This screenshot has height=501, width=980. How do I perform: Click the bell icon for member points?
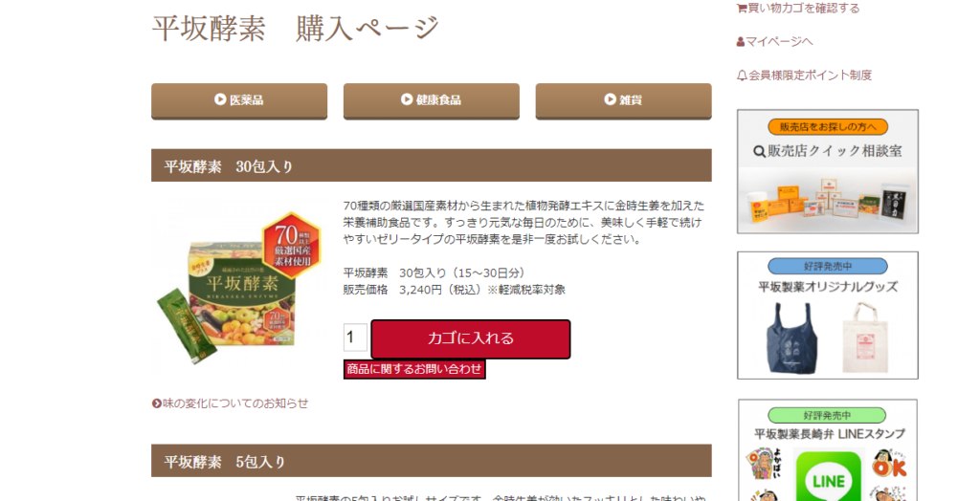pyautogui.click(x=742, y=76)
